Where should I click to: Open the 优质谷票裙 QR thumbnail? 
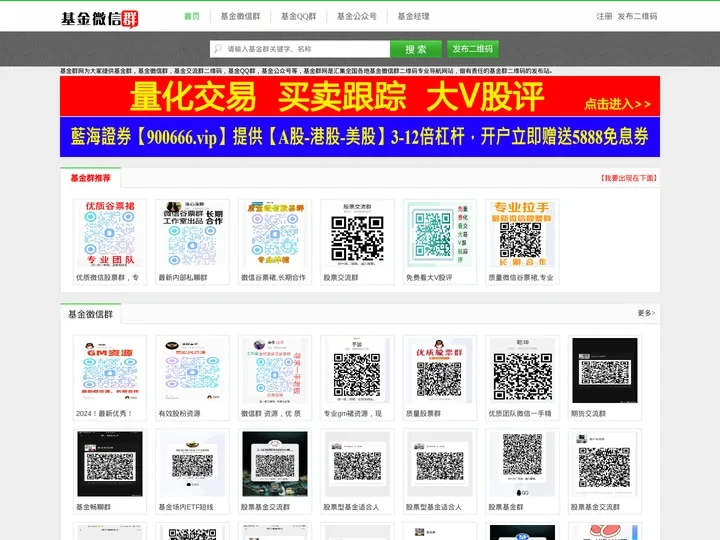pos(110,234)
